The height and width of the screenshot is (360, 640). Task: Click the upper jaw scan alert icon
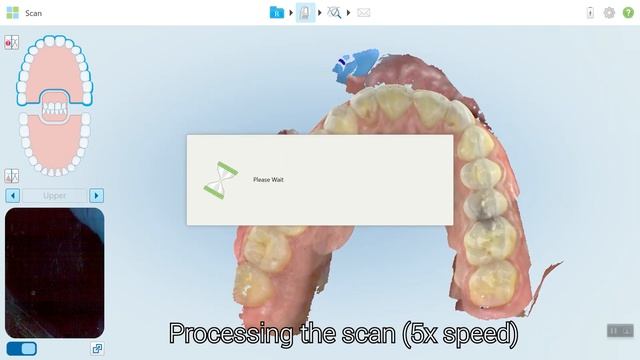coord(11,42)
